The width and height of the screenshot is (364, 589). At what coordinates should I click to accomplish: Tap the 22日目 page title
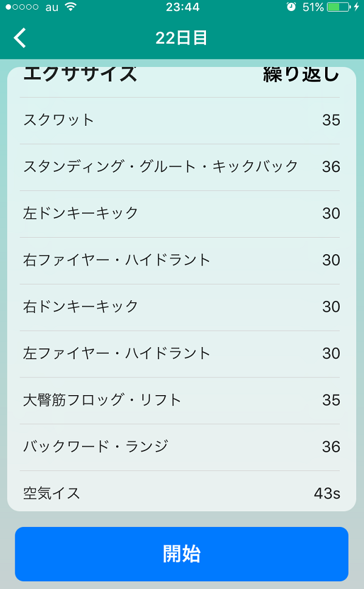click(x=182, y=38)
